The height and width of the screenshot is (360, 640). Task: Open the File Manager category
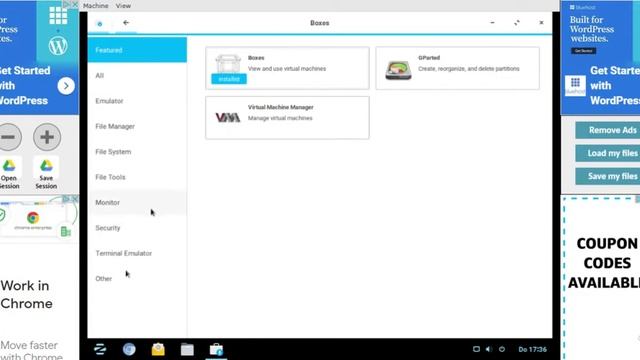pos(137,126)
